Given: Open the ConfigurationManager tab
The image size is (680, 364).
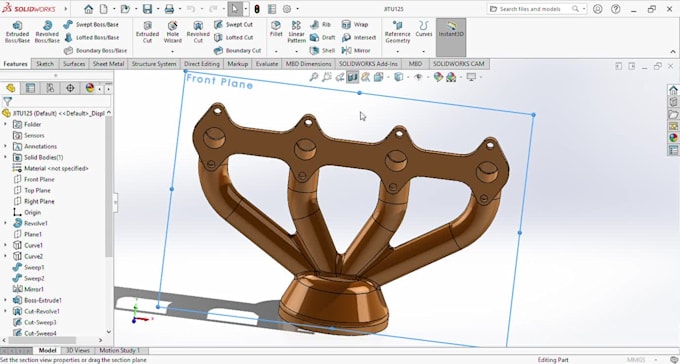Looking at the screenshot, I should point(50,88).
